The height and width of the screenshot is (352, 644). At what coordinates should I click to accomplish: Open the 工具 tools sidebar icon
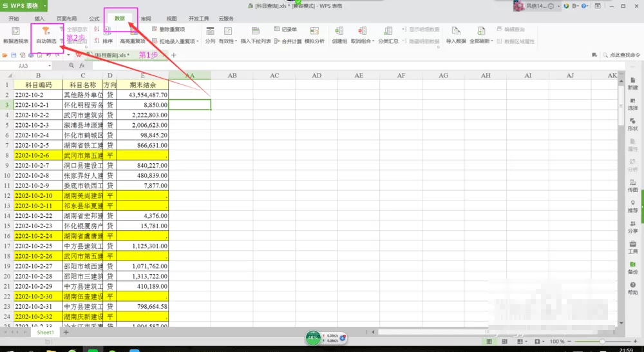(x=632, y=247)
